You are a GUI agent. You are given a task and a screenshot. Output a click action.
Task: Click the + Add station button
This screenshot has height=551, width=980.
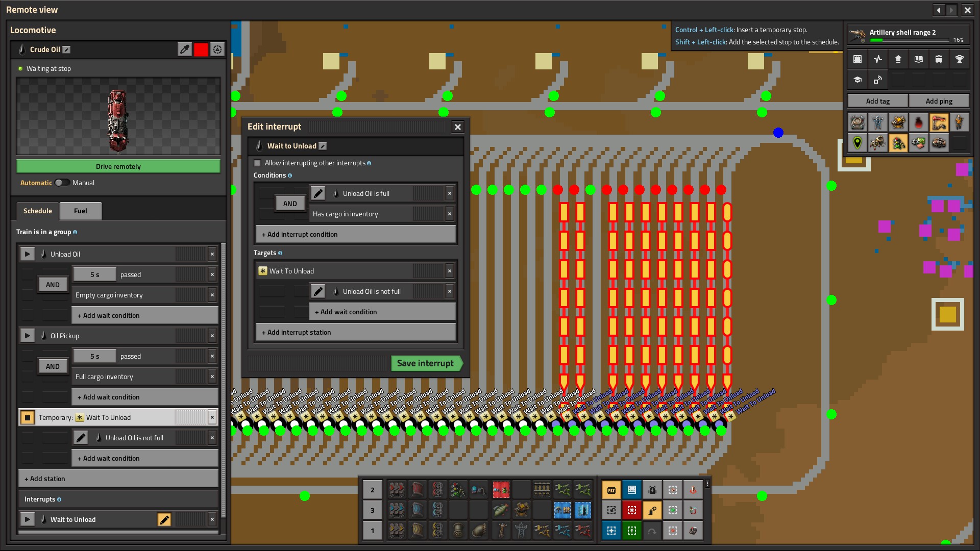118,479
